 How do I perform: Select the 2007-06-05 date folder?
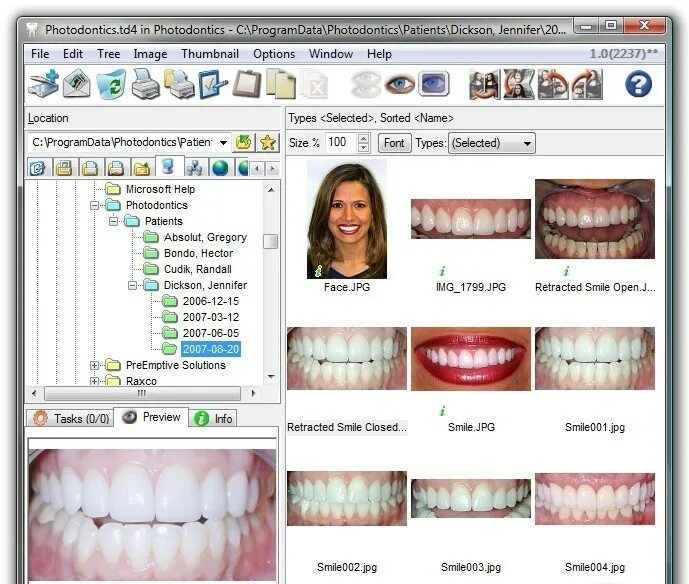pyautogui.click(x=211, y=333)
